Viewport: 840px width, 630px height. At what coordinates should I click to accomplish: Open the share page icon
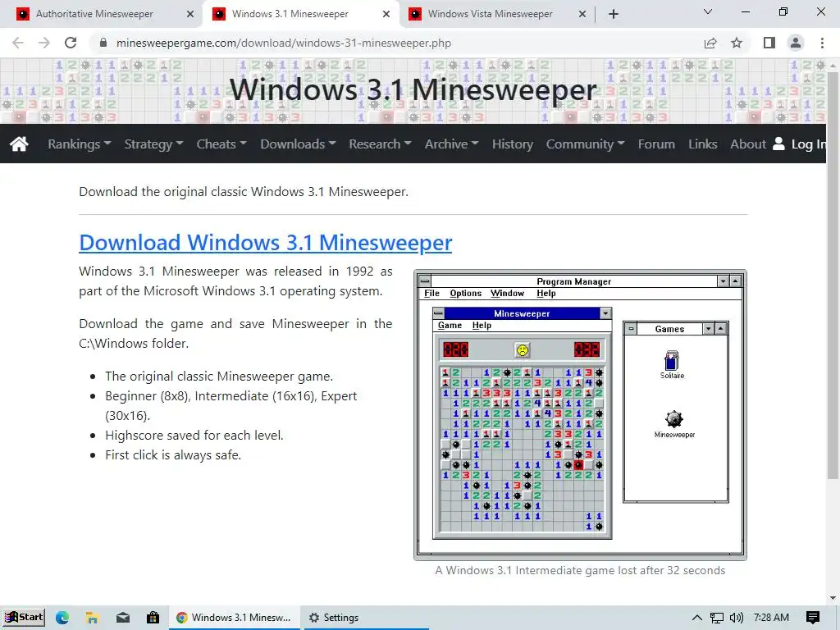[x=710, y=43]
